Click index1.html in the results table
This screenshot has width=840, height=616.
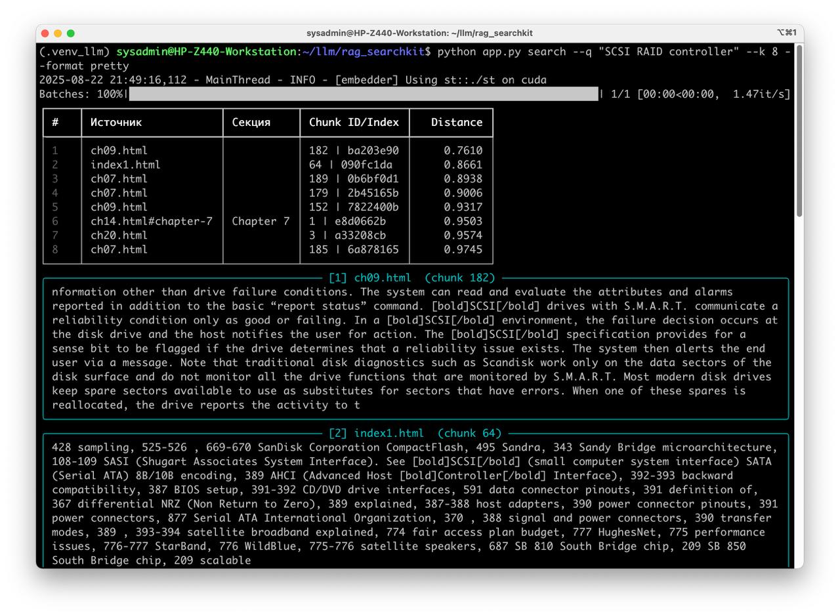[125, 165]
